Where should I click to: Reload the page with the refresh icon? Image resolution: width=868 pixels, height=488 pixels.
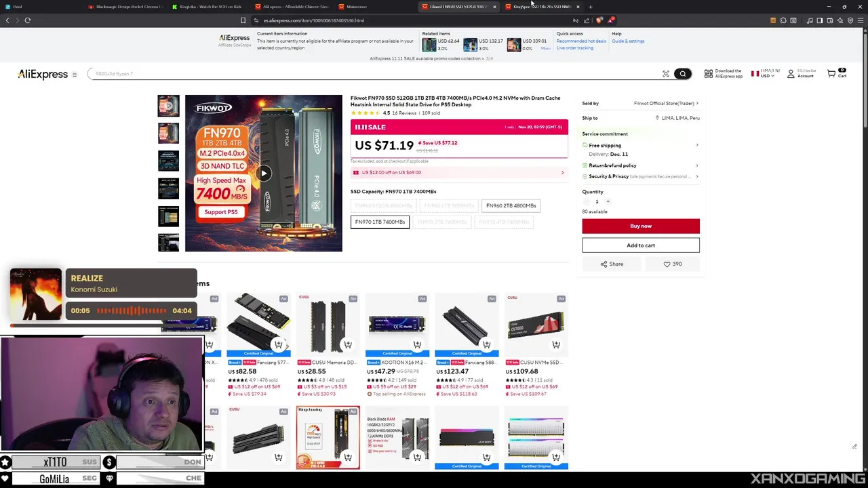point(28,20)
